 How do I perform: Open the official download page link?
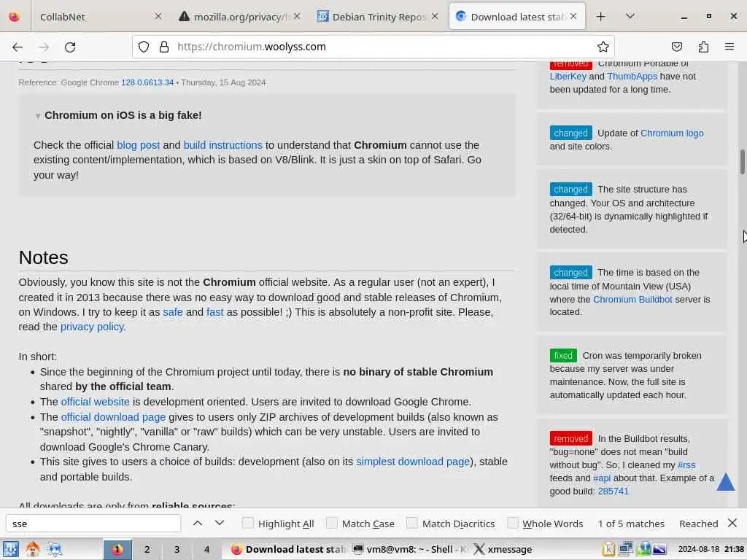tap(113, 417)
